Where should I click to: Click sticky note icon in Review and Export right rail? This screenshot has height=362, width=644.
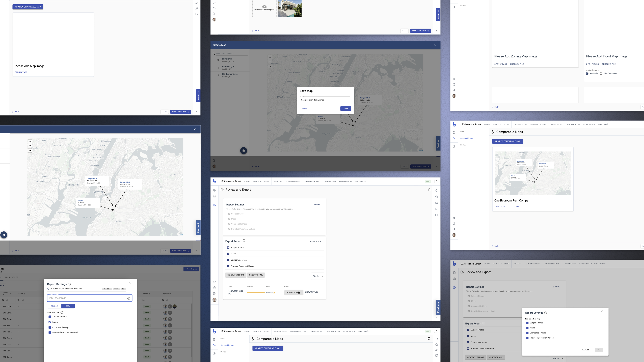[436, 215]
